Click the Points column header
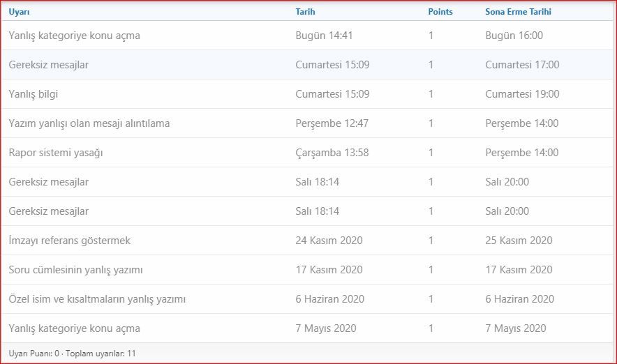The height and width of the screenshot is (364, 617). [440, 12]
